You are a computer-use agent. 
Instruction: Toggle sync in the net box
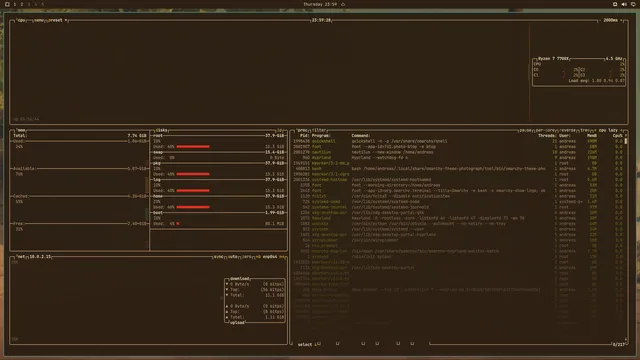click(218, 257)
